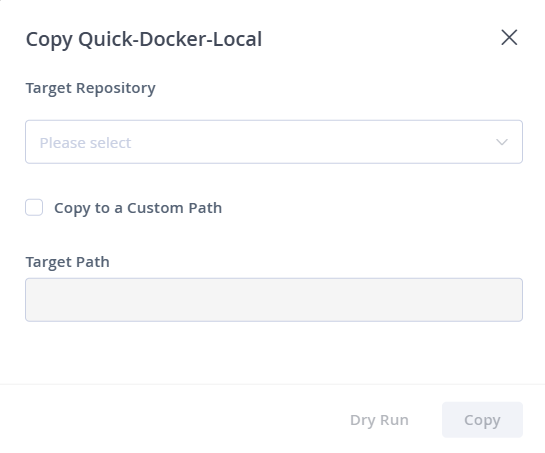Toggle the custom path checkbox square
The width and height of the screenshot is (545, 453).
34,208
